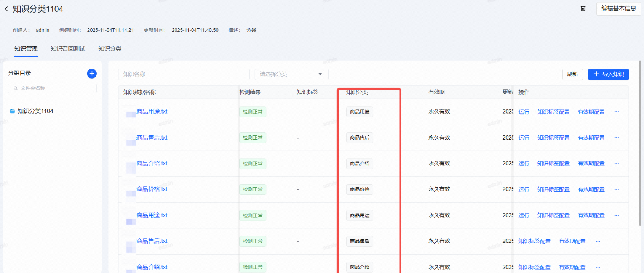The height and width of the screenshot is (273, 644).
Task: Click 检测正常 tag in 商品价格.txt row
Action: 252,189
